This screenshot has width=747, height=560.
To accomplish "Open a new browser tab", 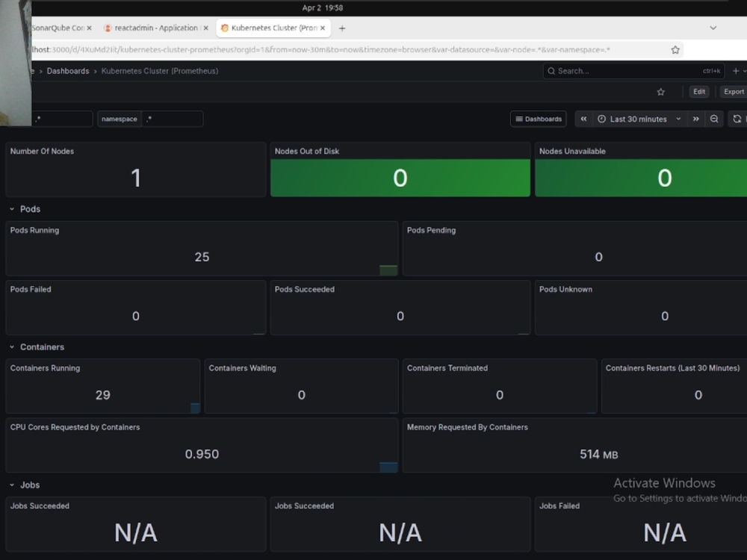I will click(341, 28).
